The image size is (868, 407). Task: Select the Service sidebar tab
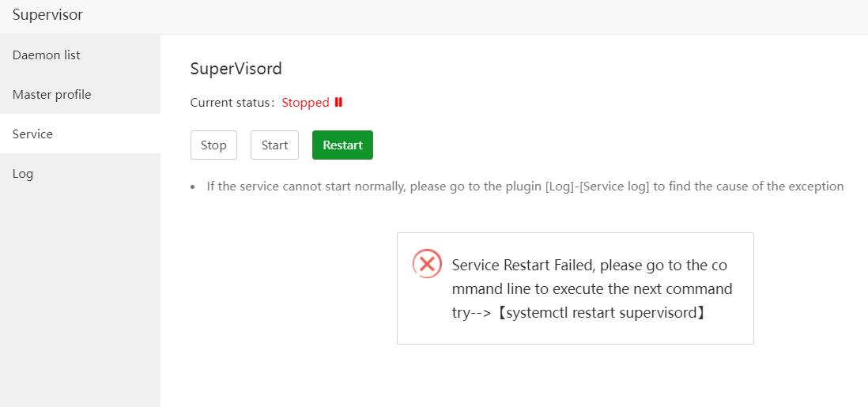(x=32, y=134)
